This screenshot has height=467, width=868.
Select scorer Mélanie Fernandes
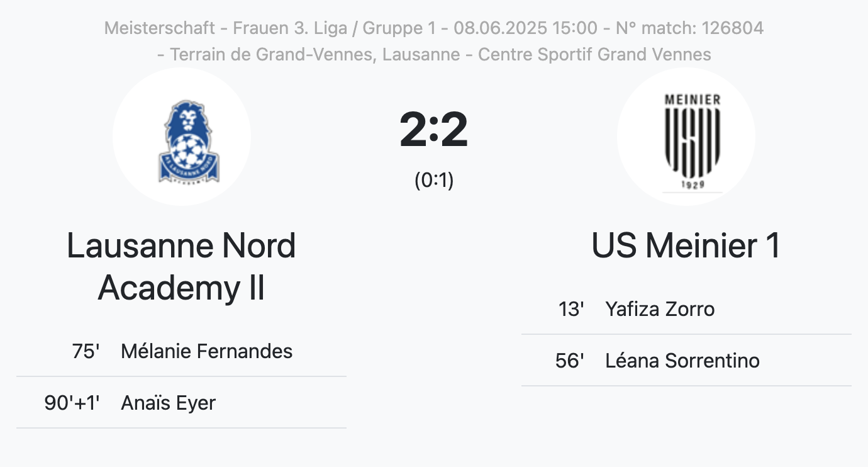tap(206, 351)
